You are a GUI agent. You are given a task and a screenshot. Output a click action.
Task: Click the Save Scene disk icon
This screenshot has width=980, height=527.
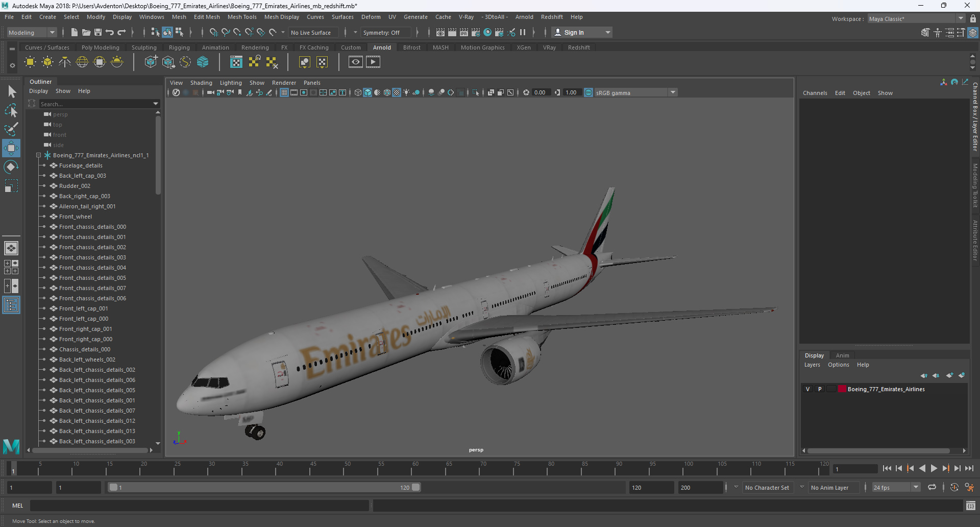point(98,32)
